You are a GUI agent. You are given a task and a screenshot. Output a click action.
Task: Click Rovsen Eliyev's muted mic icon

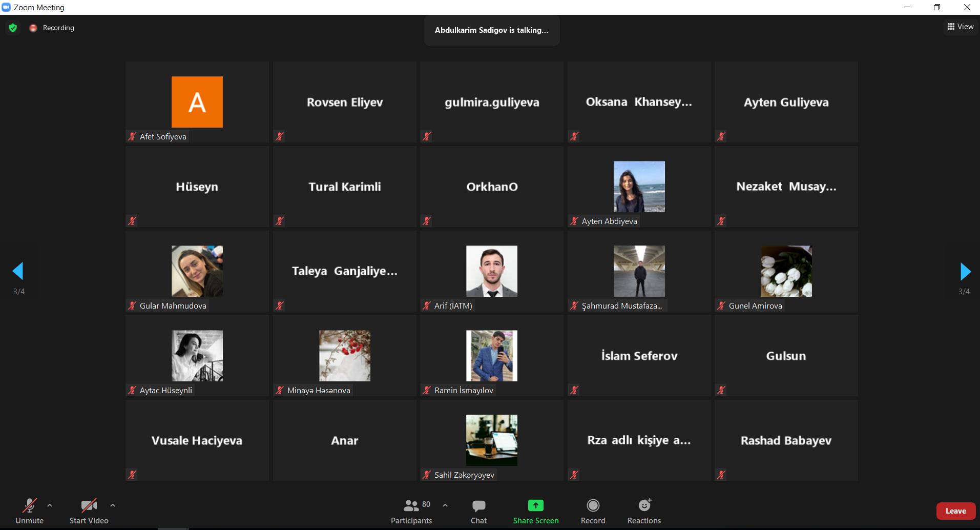pos(280,136)
